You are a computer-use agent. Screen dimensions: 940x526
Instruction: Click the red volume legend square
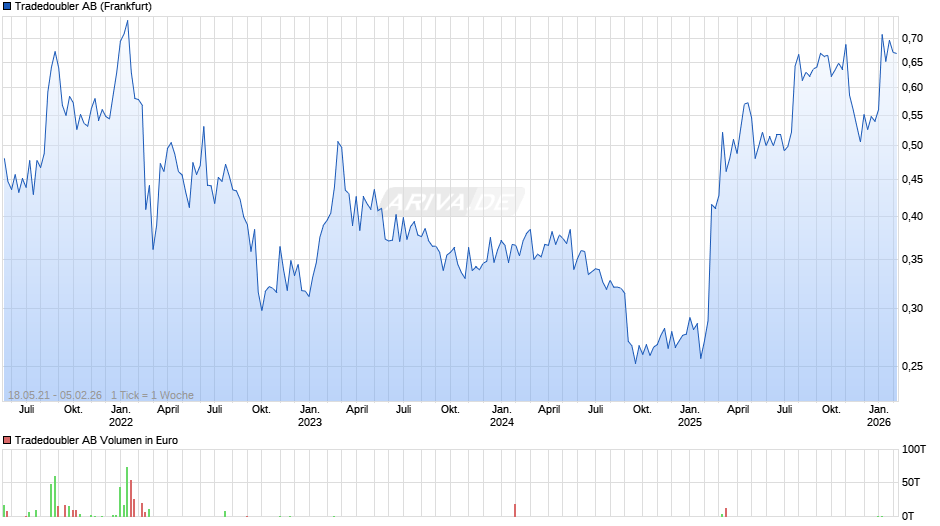pos(7,440)
